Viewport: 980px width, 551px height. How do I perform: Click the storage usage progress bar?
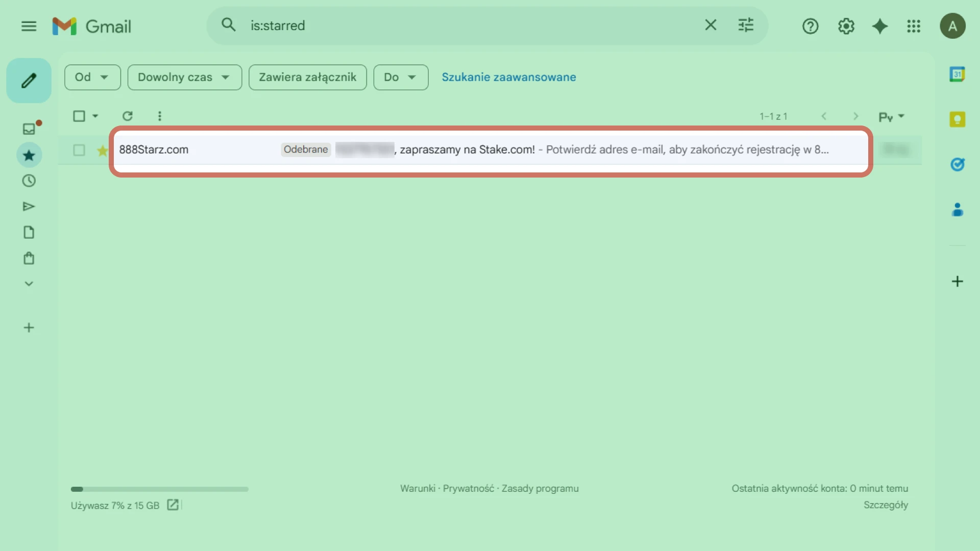pyautogui.click(x=159, y=489)
